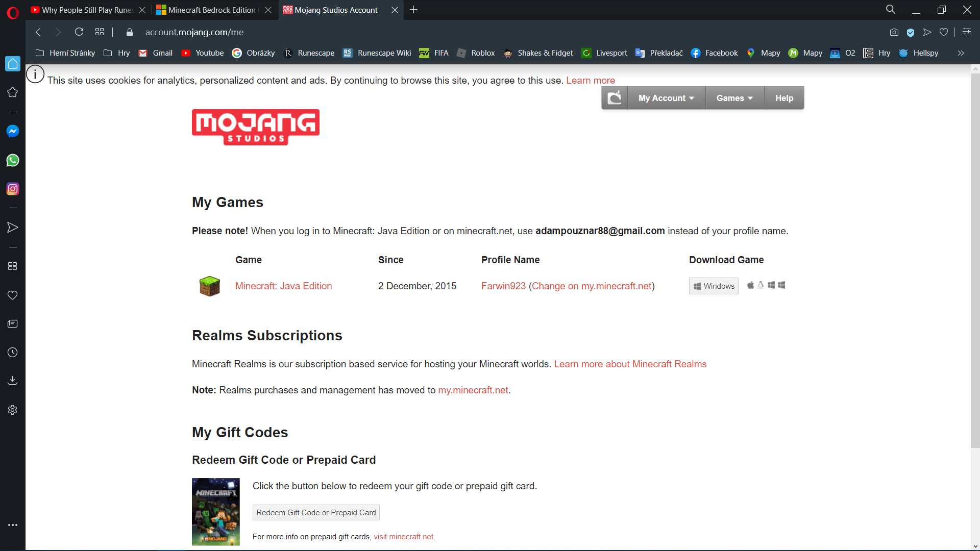Open sidebar personal news icon
This screenshot has height=551, width=980.
tap(13, 324)
